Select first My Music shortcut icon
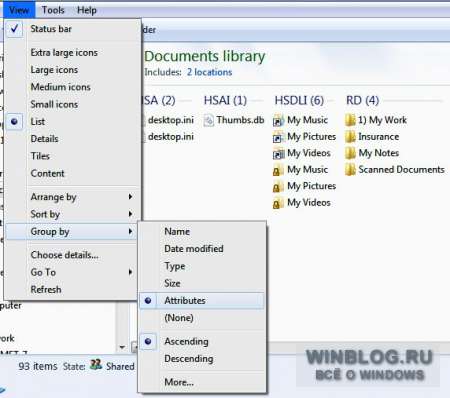450x398 pixels. point(278,120)
